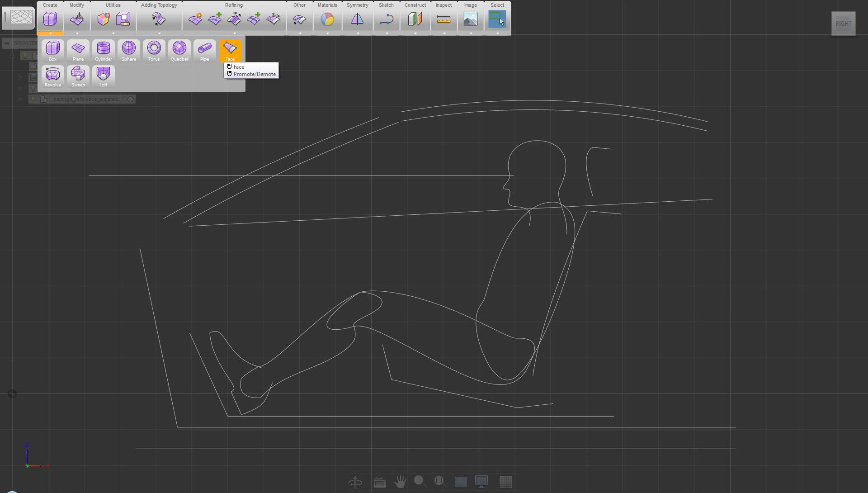Choose the Loft tool

(103, 76)
